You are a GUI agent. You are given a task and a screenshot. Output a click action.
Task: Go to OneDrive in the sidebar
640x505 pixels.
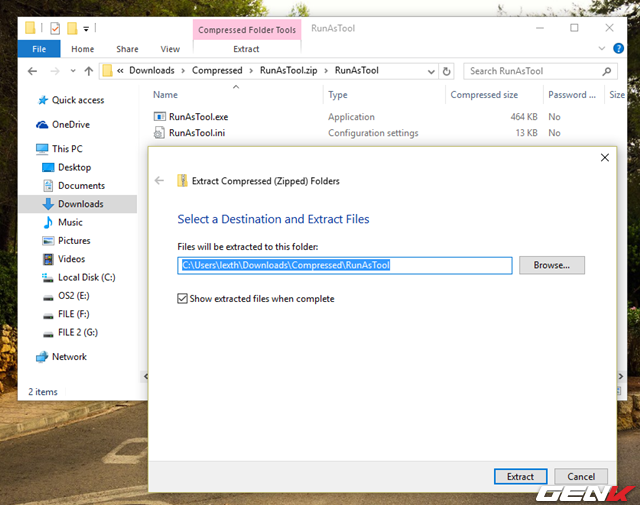tap(70, 125)
